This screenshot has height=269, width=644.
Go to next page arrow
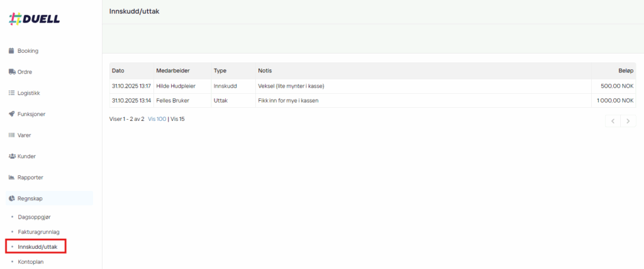click(x=628, y=121)
